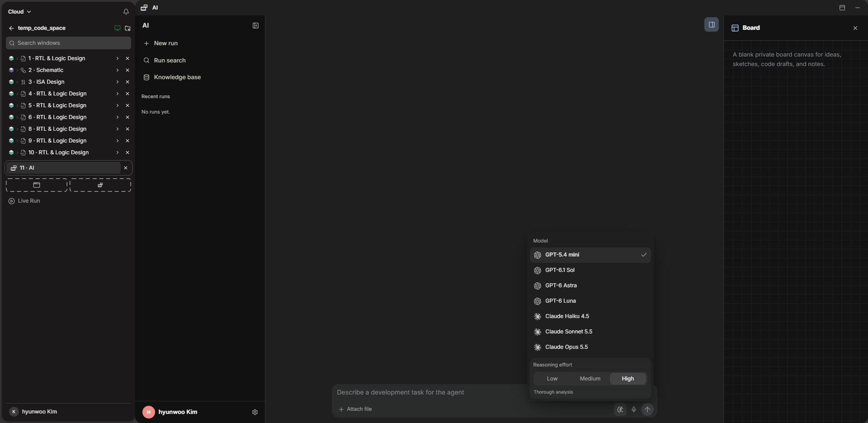Close window 1 · RTL & Logic Design

(127, 58)
